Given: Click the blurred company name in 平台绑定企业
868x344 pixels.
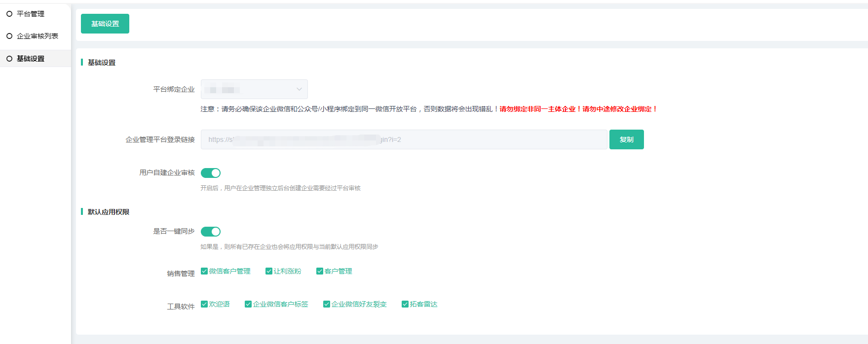Looking at the screenshot, I should (222, 90).
